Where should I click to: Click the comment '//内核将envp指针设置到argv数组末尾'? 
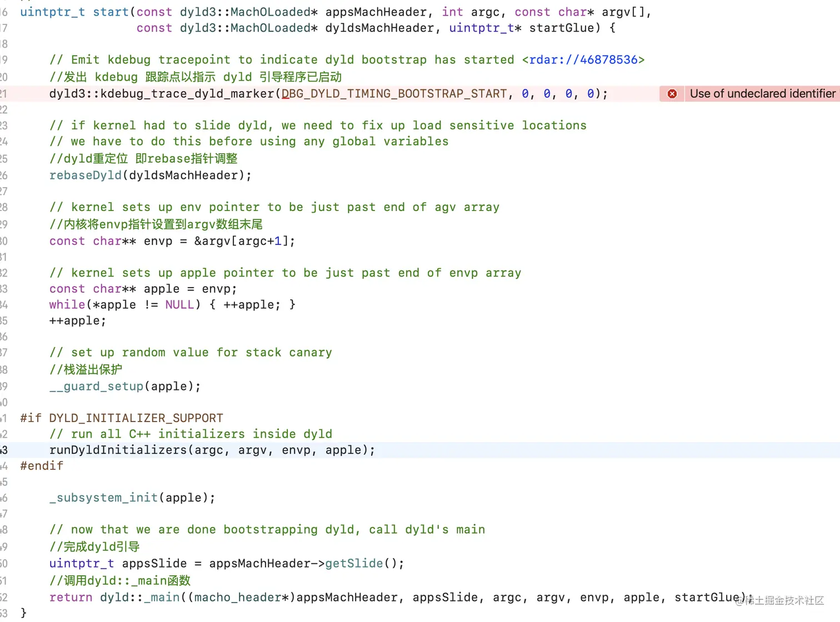point(156,224)
